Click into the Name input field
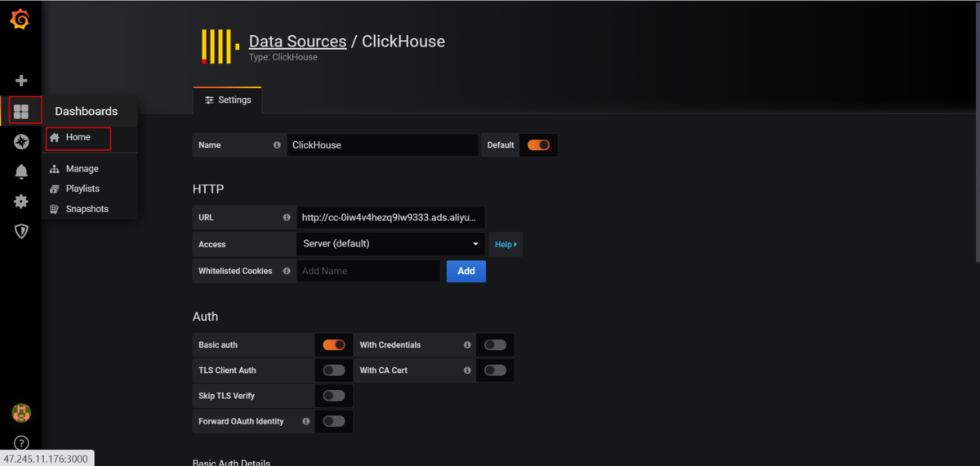 point(382,145)
